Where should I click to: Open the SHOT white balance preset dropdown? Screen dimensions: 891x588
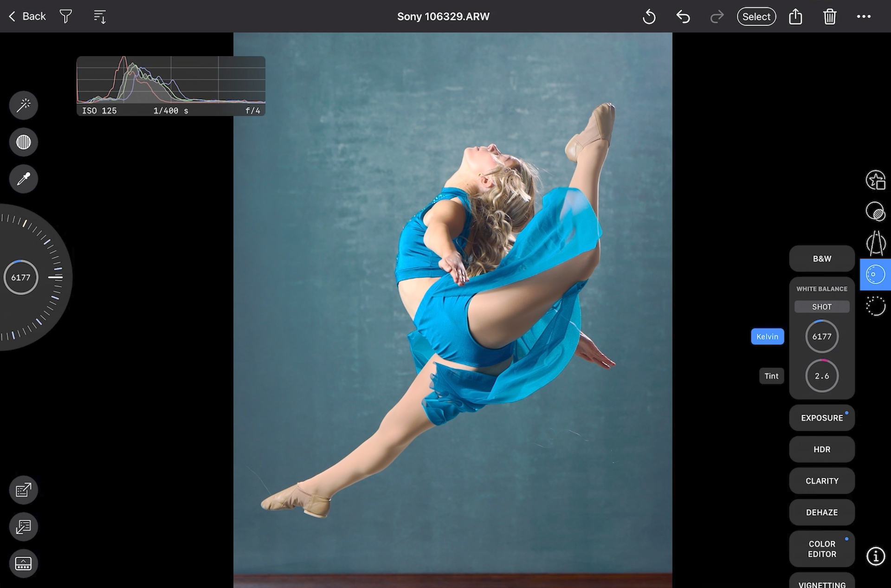(821, 307)
